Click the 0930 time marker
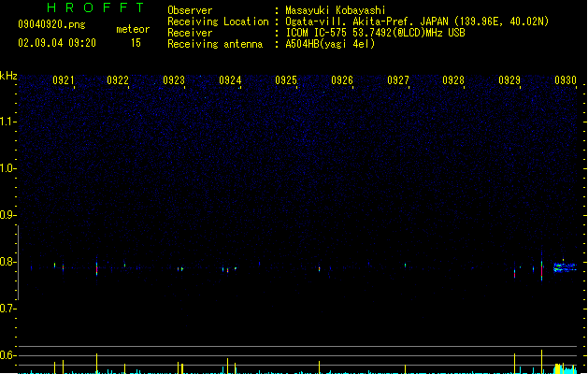588x374 pixels. pos(566,80)
